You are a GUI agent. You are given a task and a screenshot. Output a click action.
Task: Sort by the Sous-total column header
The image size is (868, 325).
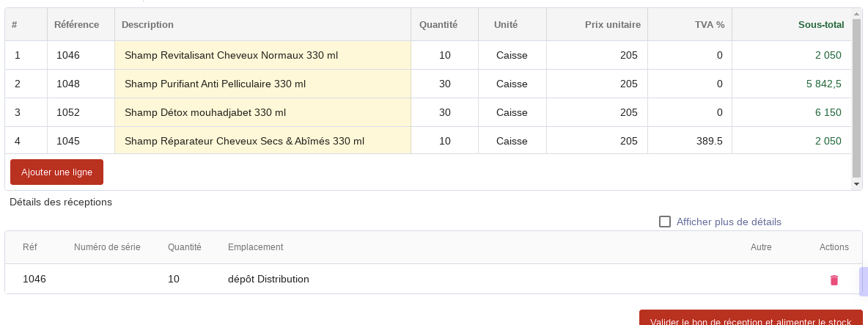pyautogui.click(x=820, y=25)
